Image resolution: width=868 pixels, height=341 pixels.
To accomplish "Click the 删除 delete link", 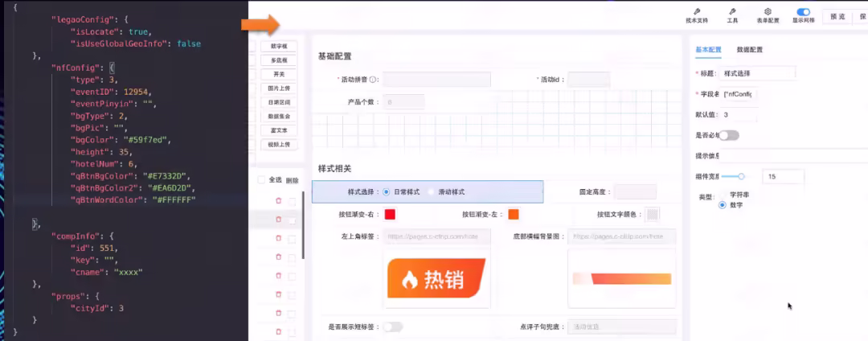I will pos(293,180).
